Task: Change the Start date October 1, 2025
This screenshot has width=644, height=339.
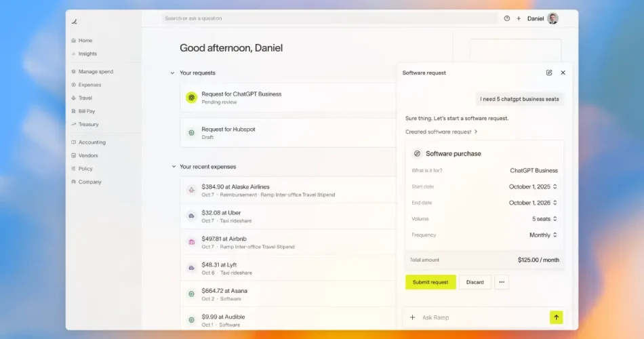Action: pyautogui.click(x=533, y=186)
